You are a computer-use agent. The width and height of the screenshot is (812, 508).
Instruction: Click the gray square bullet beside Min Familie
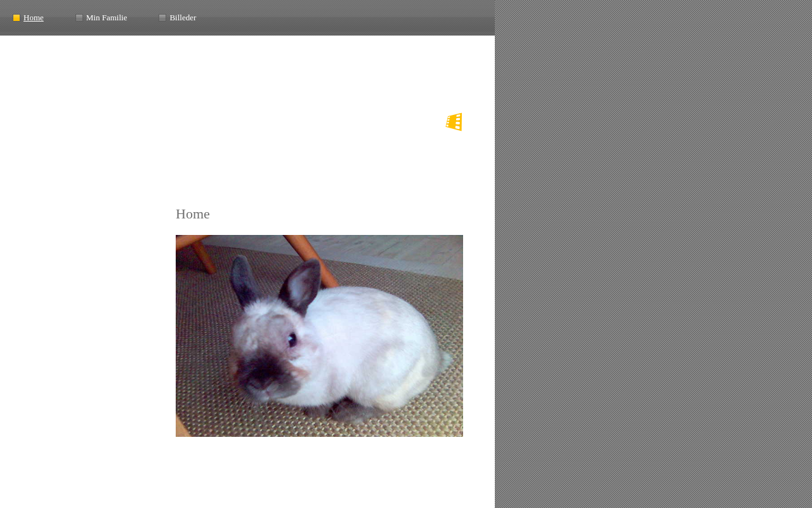[79, 18]
